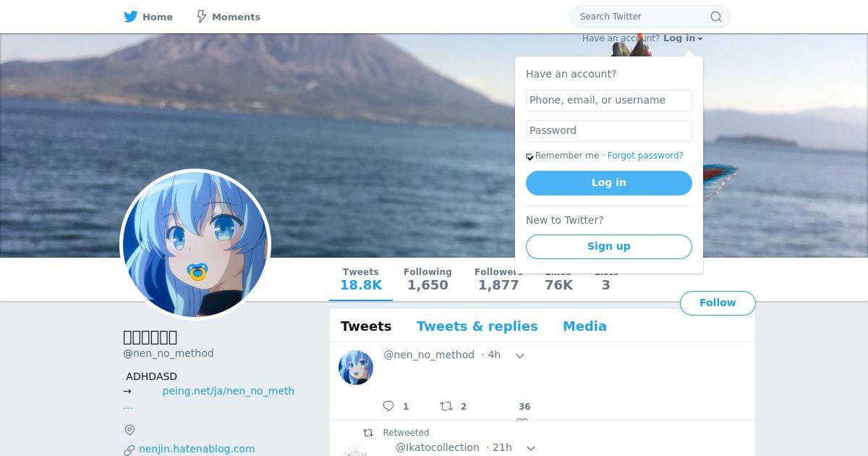
Task: Follow the @nen_no_method account
Action: pyautogui.click(x=718, y=303)
